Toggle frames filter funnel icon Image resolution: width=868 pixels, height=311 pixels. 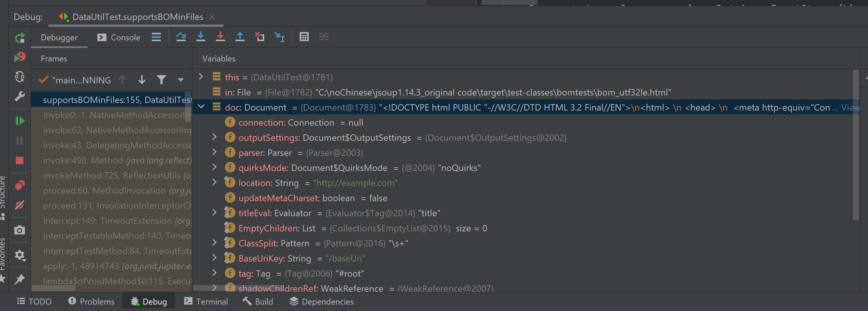coord(162,80)
